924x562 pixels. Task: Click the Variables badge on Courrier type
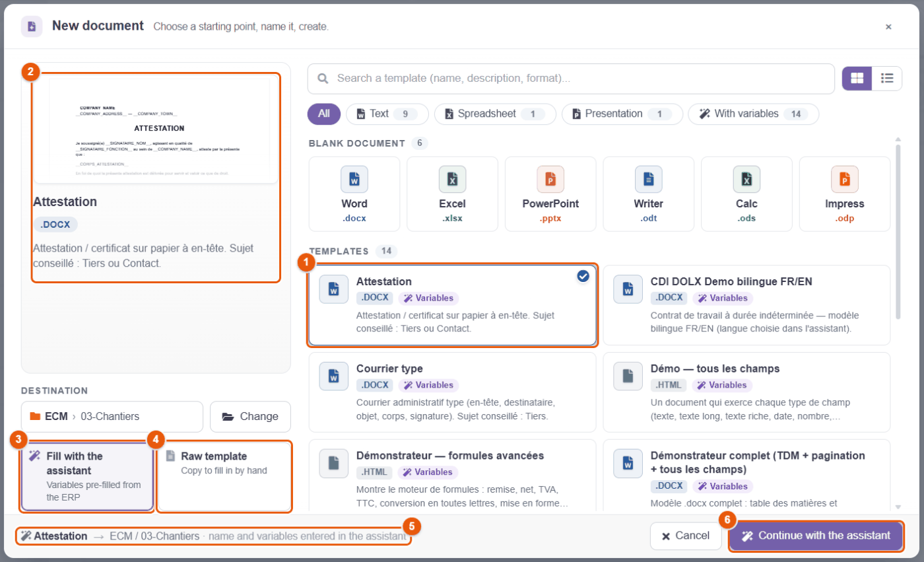pyautogui.click(x=428, y=385)
